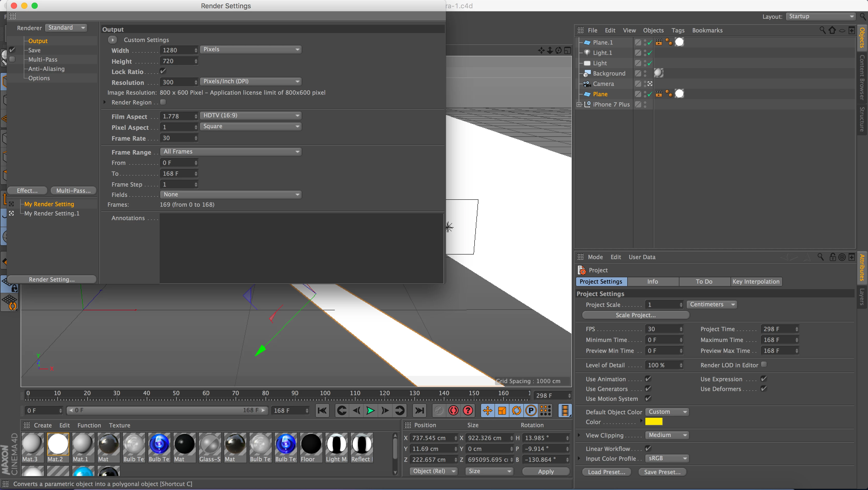Click the Light.1 bulb icon

[587, 53]
